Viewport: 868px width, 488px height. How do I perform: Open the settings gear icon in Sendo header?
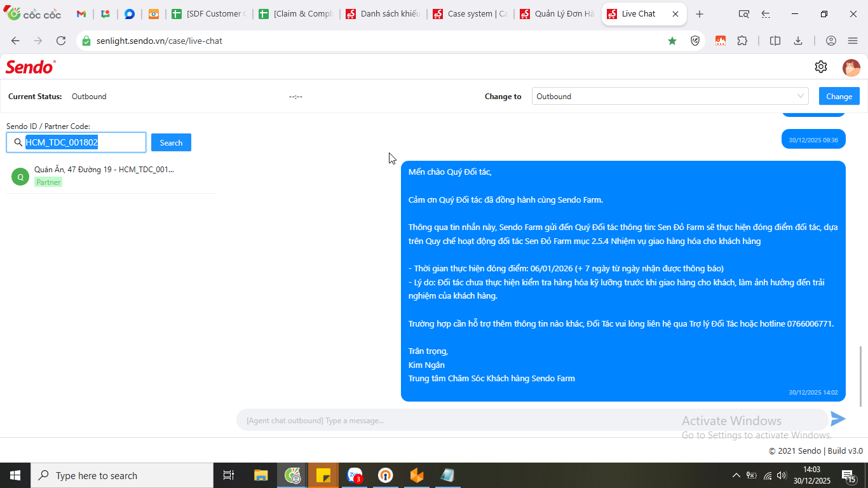pos(821,67)
